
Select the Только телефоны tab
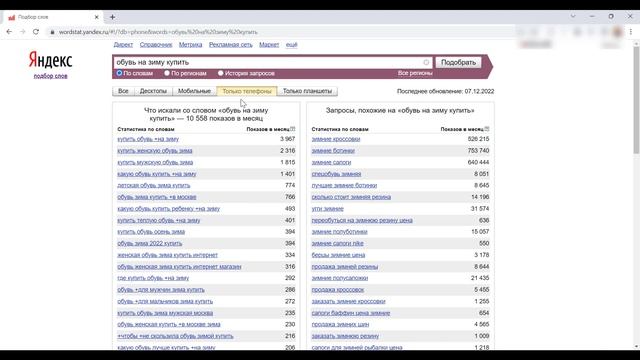coord(247,91)
